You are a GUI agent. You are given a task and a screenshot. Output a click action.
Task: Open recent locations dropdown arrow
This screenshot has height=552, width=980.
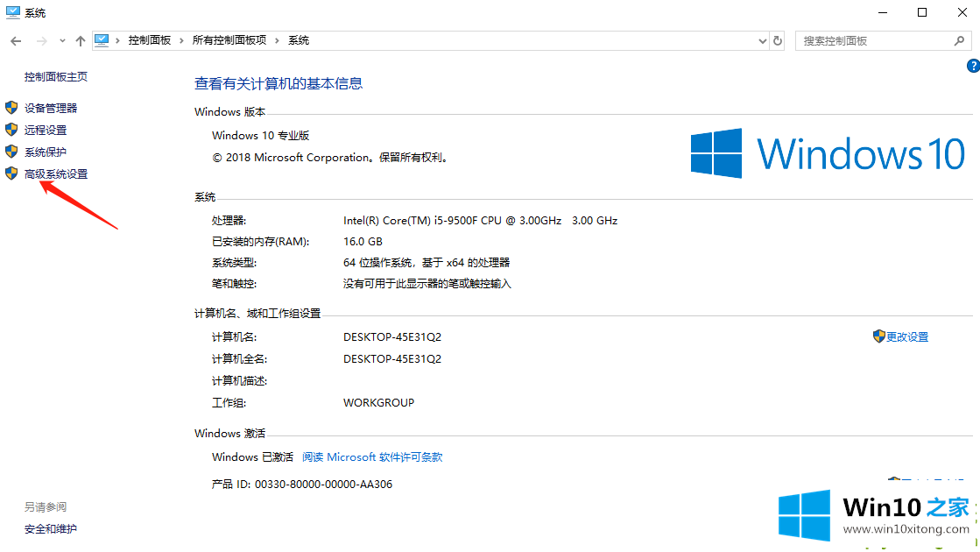(62, 41)
